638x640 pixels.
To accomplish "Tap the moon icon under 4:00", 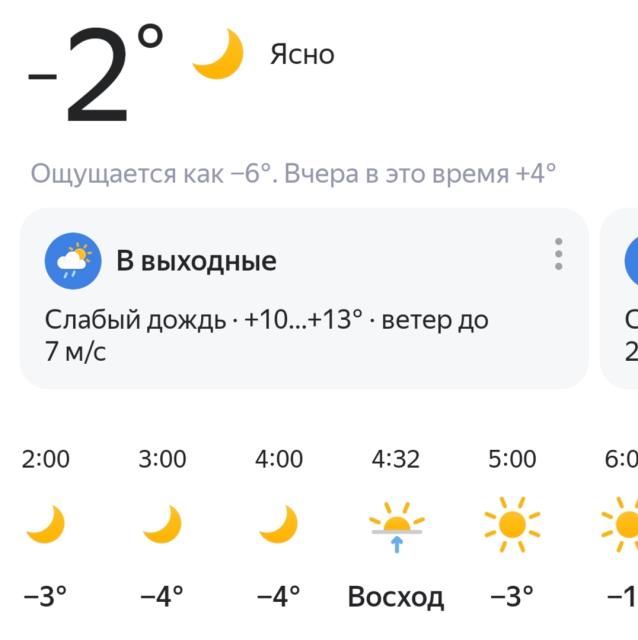I will click(278, 524).
